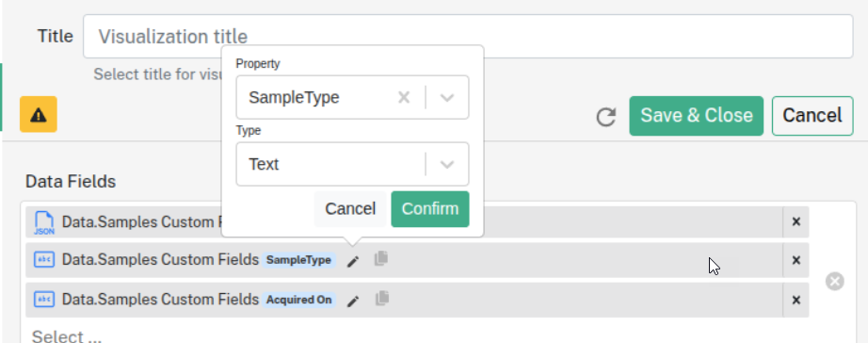Edit Acquired On field with pencil icon
868x343 pixels.
tap(353, 301)
